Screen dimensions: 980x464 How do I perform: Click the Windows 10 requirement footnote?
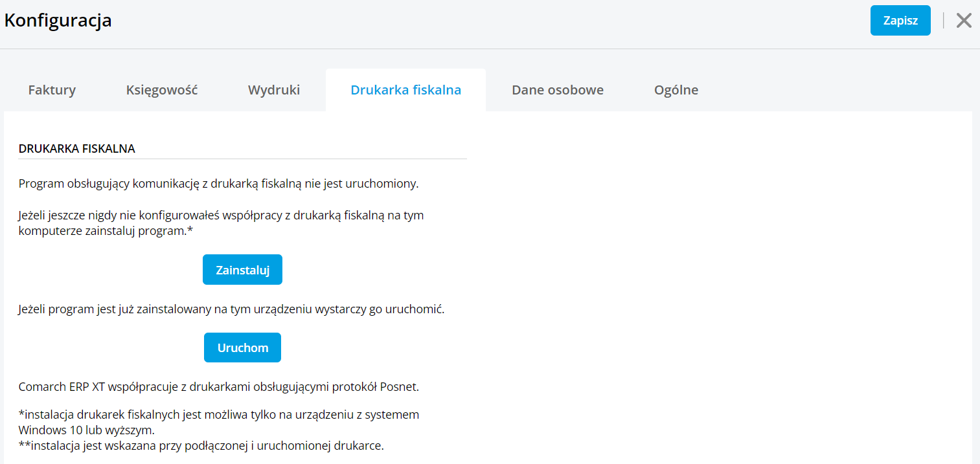[219, 422]
